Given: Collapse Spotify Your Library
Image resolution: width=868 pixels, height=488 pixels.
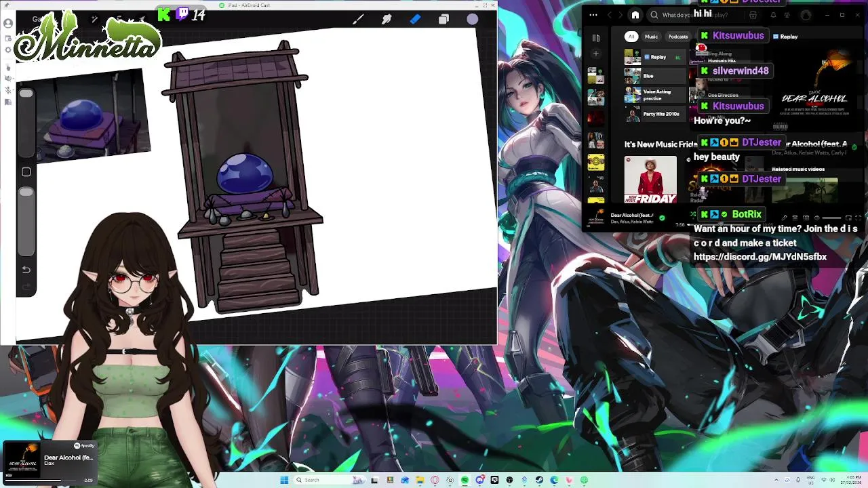Looking at the screenshot, I should (595, 38).
